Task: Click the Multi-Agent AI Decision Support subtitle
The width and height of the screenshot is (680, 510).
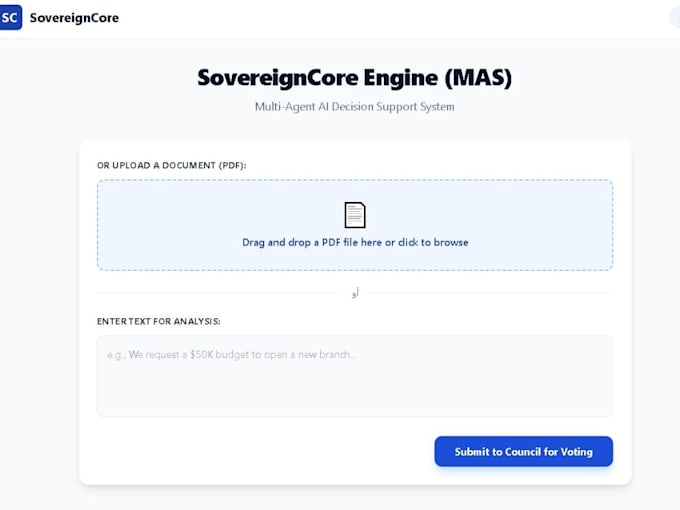Action: tap(355, 107)
